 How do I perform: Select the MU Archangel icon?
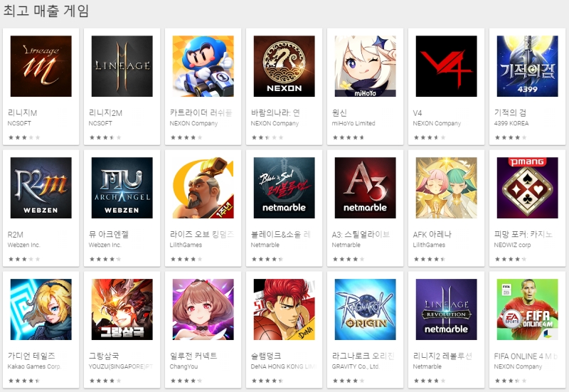coord(122,188)
